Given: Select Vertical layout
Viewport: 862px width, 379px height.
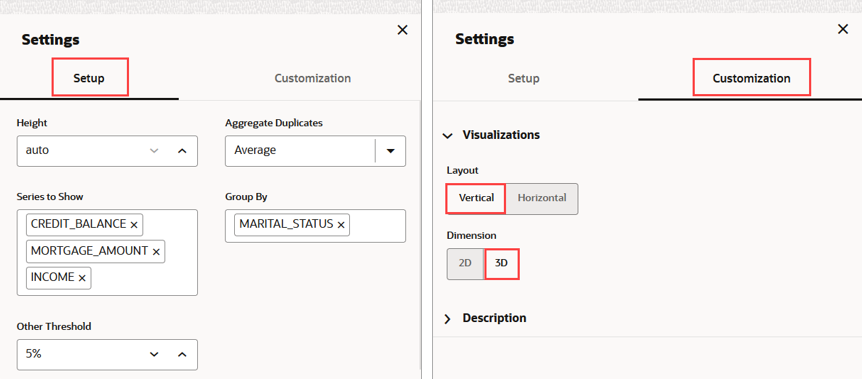Looking at the screenshot, I should click(476, 198).
